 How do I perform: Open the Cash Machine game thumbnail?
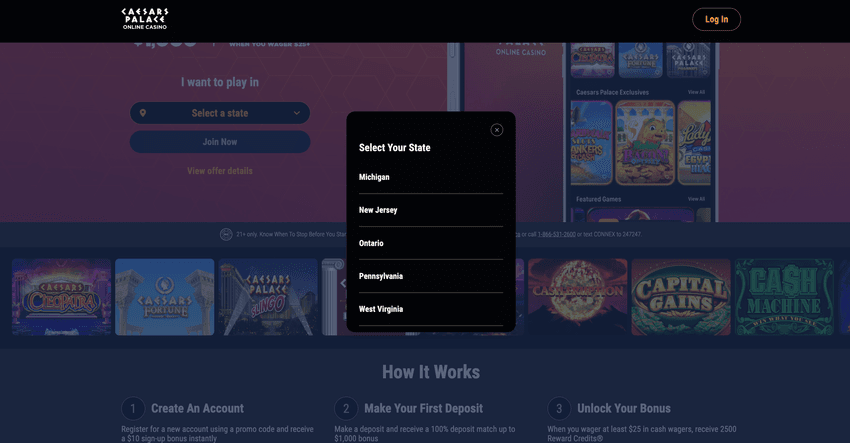784,297
